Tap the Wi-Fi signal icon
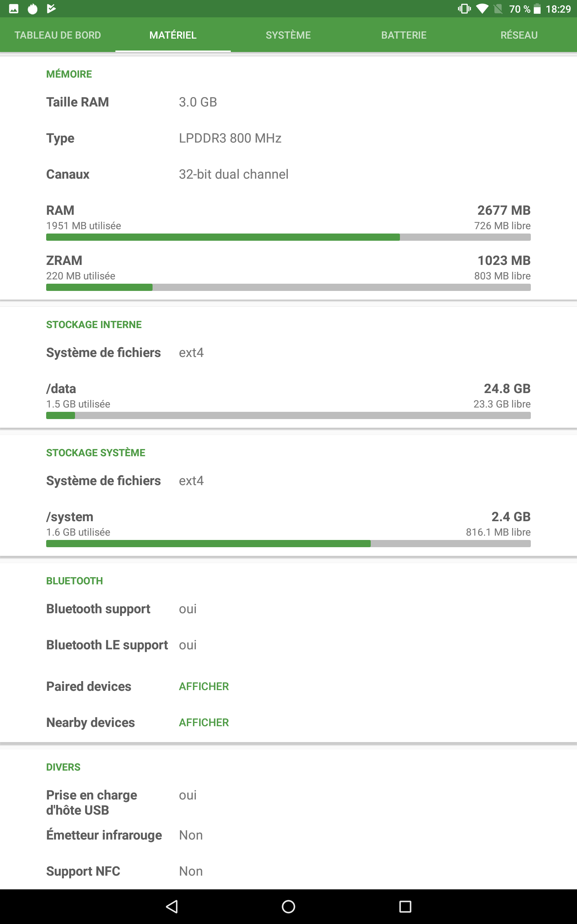The image size is (577, 924). click(x=482, y=9)
